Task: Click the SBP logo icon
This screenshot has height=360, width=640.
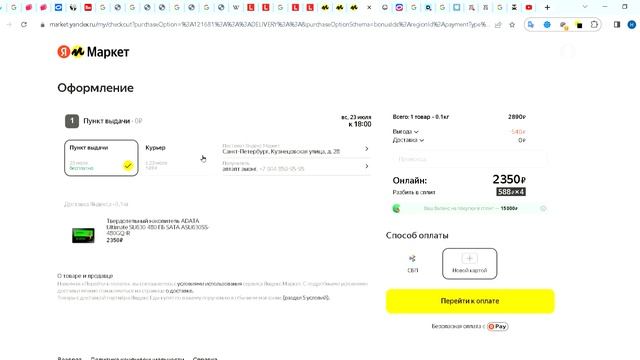Action: click(412, 258)
